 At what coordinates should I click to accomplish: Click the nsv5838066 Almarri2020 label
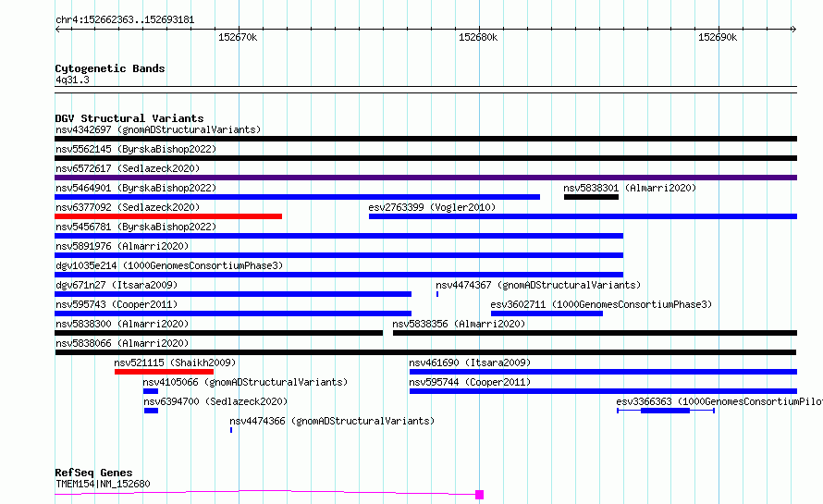click(x=122, y=343)
